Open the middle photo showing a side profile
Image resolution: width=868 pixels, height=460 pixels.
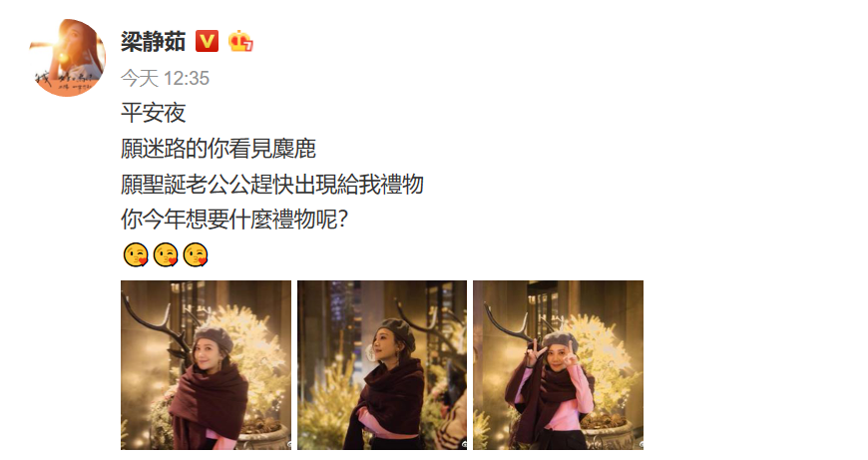382,365
